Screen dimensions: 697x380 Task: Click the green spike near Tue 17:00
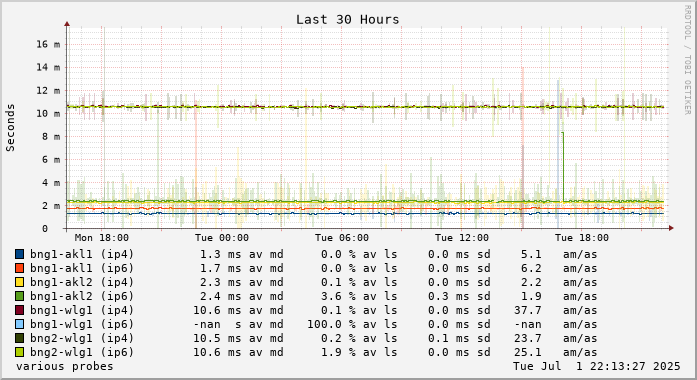click(563, 167)
